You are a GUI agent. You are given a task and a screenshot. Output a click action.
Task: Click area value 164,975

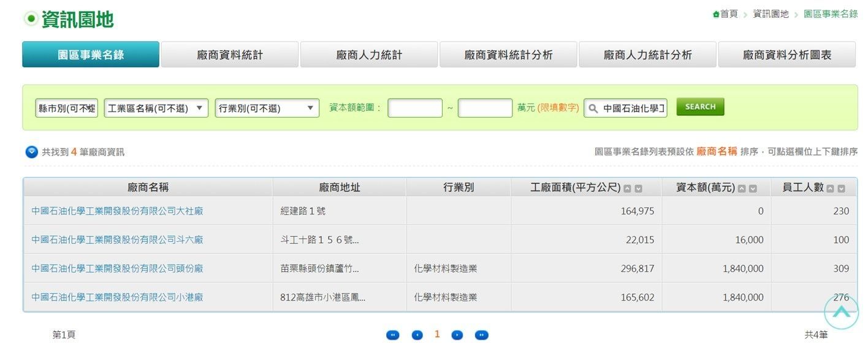(x=638, y=211)
